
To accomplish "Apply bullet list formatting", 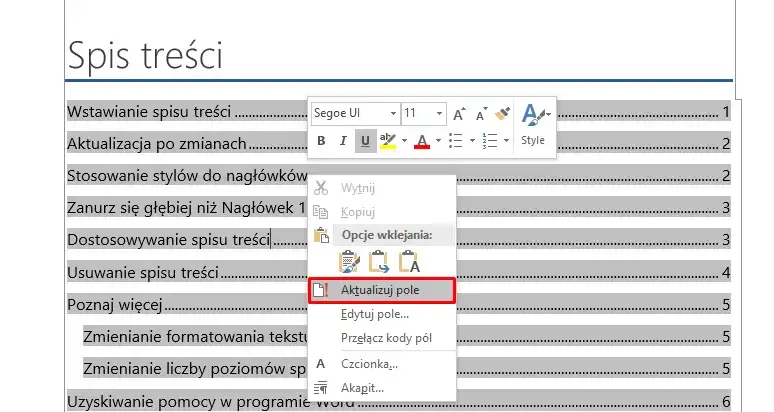I will pos(456,141).
